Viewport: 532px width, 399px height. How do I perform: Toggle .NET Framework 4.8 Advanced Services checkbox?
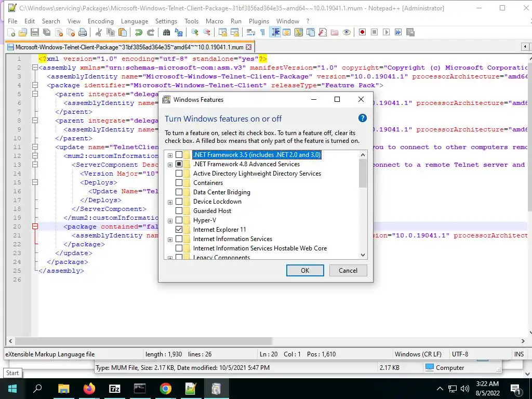point(179,164)
